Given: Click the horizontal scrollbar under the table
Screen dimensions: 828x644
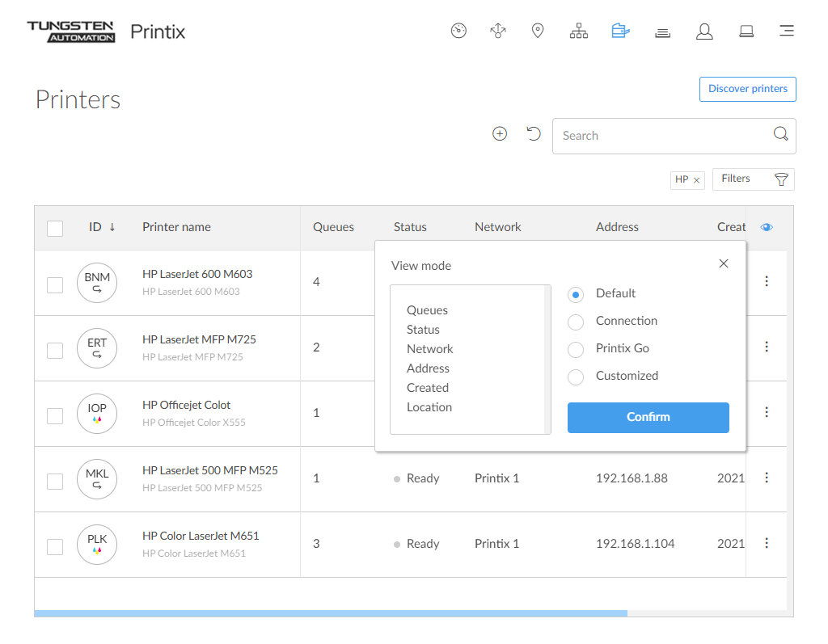Looking at the screenshot, I should 330,613.
